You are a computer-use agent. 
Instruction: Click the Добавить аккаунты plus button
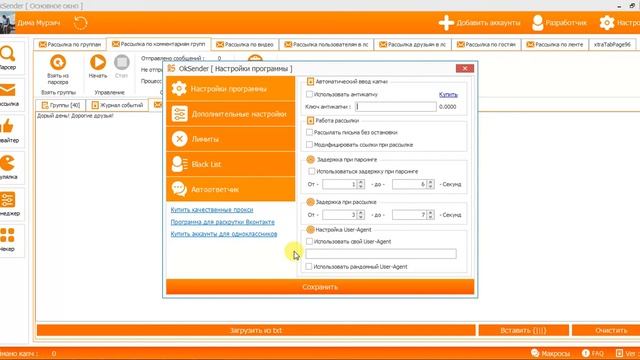479,23
